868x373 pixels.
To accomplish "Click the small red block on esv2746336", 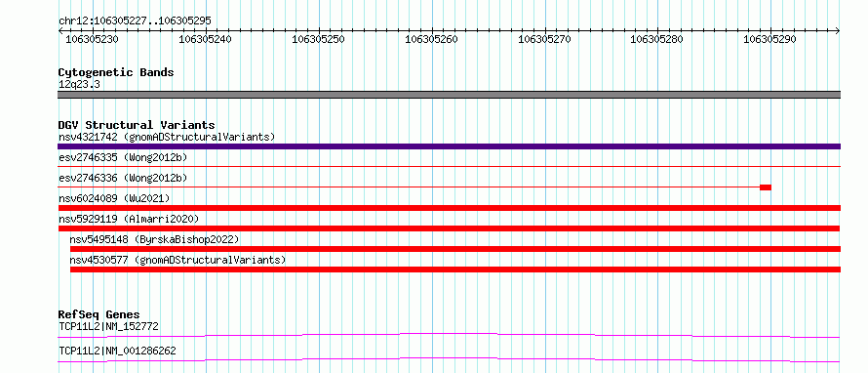I will (x=766, y=187).
